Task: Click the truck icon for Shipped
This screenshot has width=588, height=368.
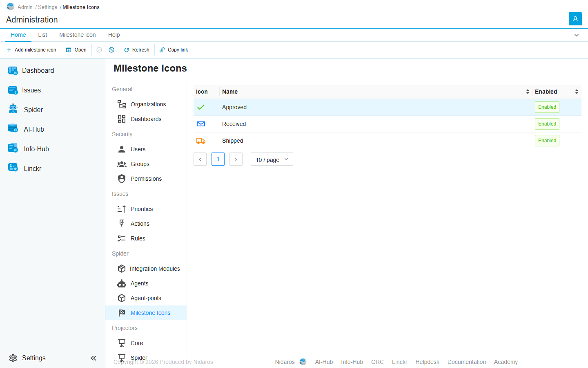Action: (x=201, y=141)
